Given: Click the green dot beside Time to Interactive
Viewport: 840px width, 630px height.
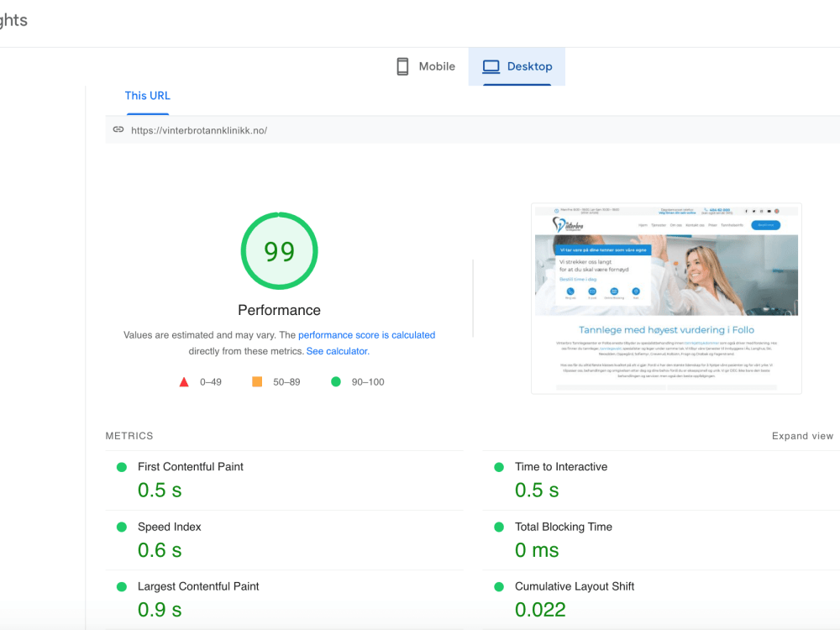Looking at the screenshot, I should coord(499,467).
